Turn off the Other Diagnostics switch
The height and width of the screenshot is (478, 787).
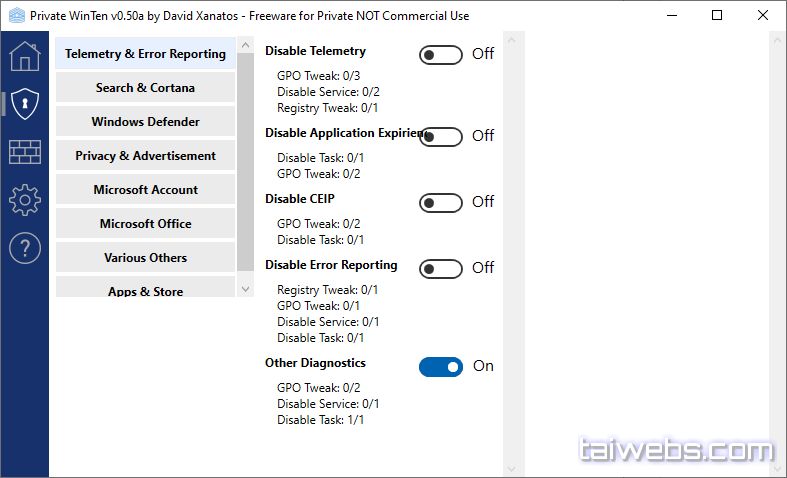coord(441,367)
